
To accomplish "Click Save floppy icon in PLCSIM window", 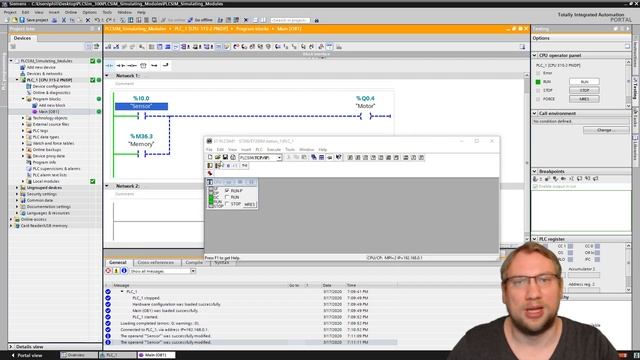I will pyautogui.click(x=225, y=157).
